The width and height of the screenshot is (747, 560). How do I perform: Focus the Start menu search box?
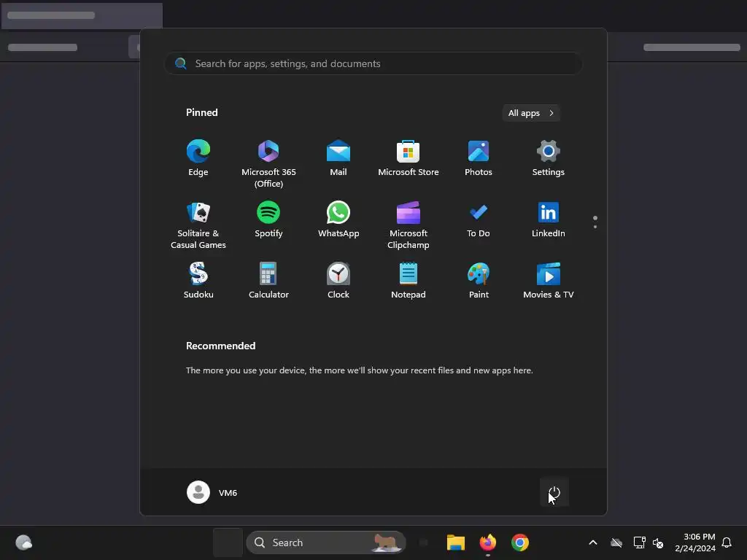pyautogui.click(x=373, y=64)
